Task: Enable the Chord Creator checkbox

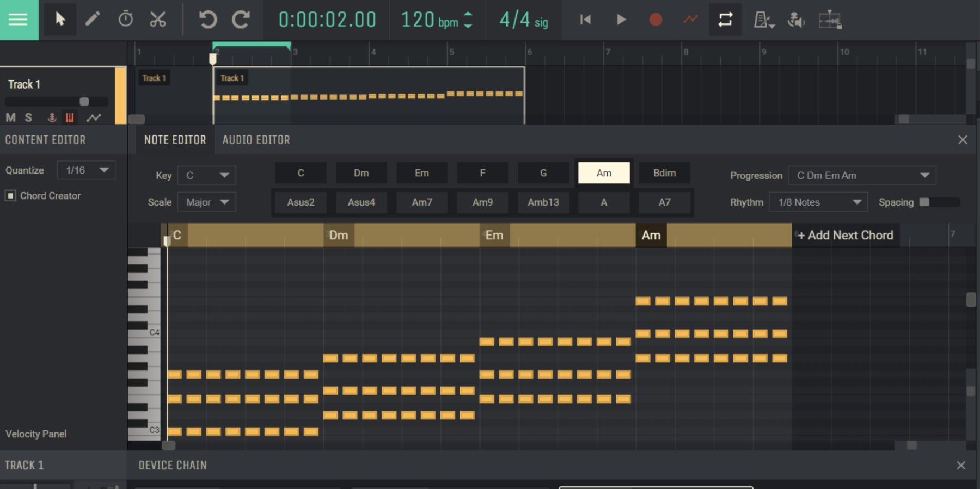Action: (x=10, y=195)
